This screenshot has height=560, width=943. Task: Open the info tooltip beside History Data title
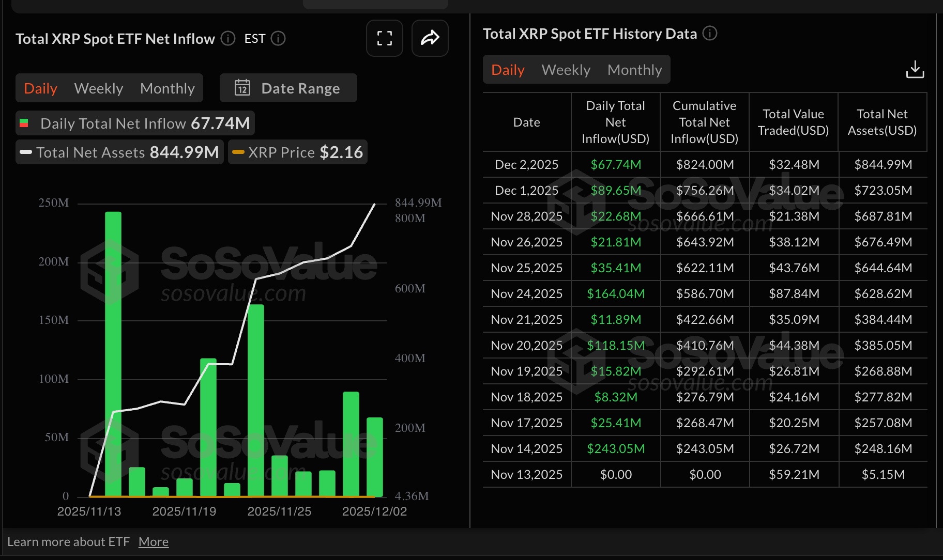(x=710, y=34)
